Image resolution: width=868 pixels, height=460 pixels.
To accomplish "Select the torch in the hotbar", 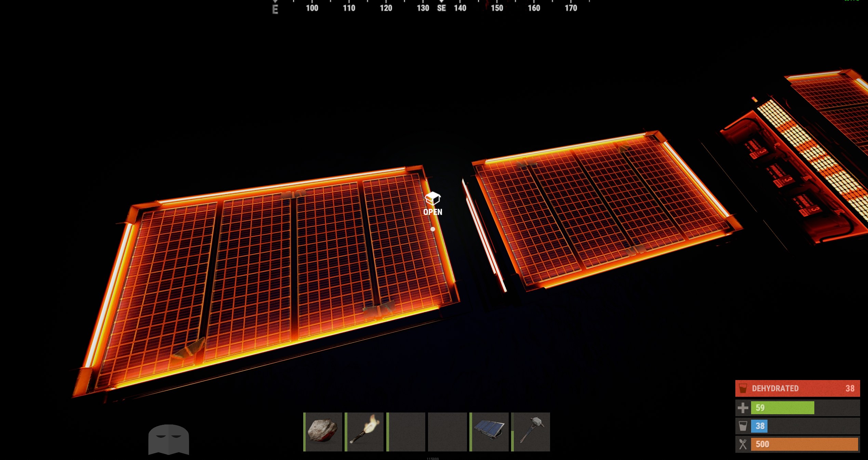I will click(x=364, y=432).
